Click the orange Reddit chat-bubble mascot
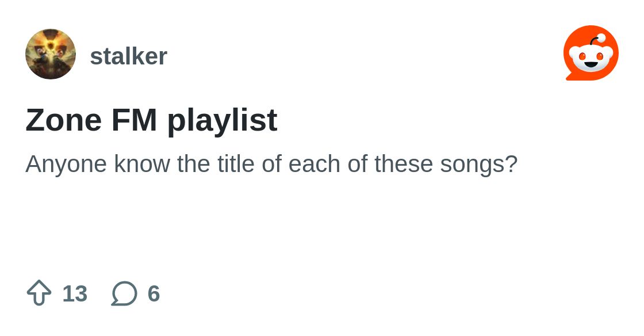 point(591,53)
